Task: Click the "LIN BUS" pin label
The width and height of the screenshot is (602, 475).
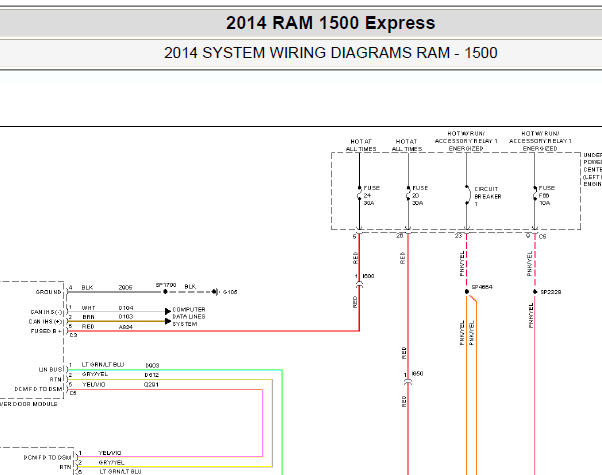Action: (x=50, y=370)
